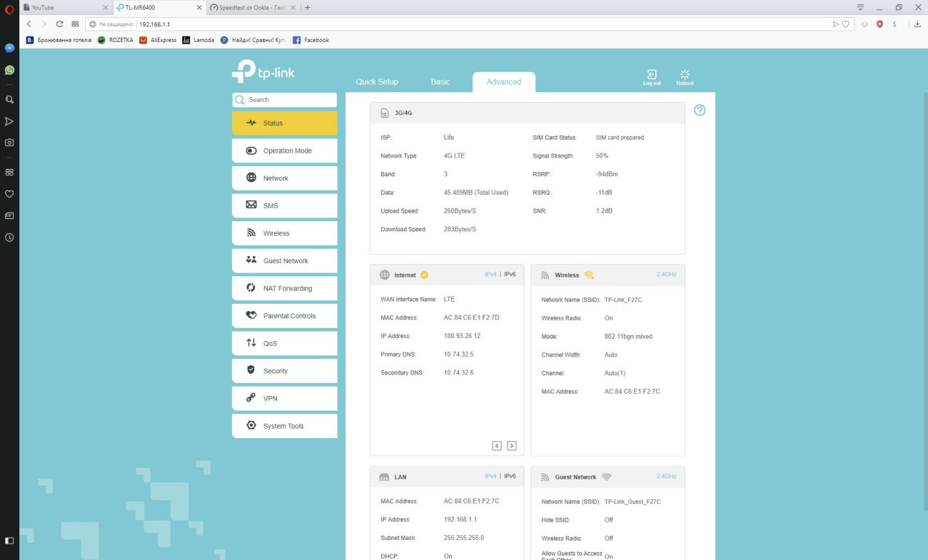Switch LAN panel to IPv6

pos(510,476)
